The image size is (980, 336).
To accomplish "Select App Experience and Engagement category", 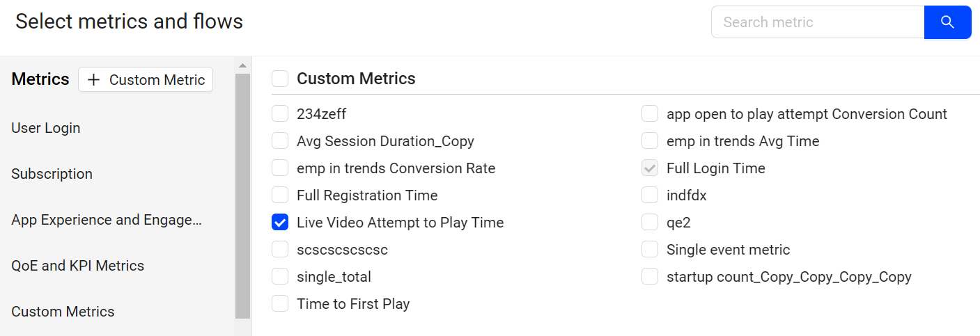I will [107, 220].
